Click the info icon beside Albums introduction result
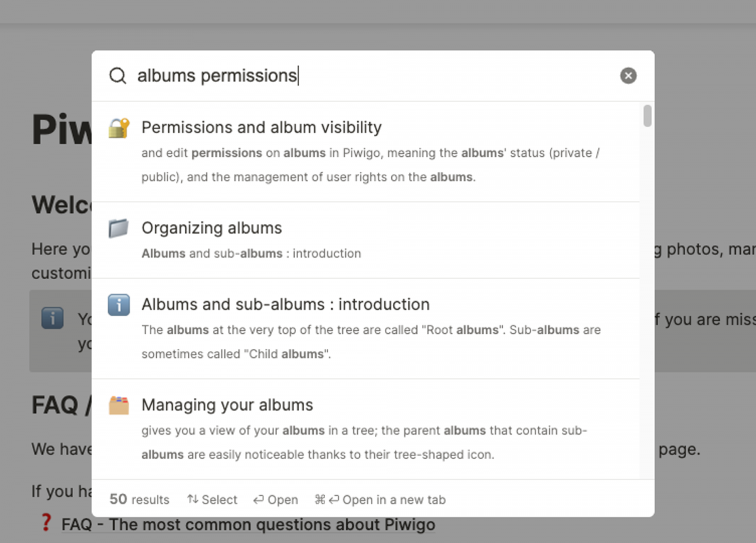756x543 pixels. point(118,304)
